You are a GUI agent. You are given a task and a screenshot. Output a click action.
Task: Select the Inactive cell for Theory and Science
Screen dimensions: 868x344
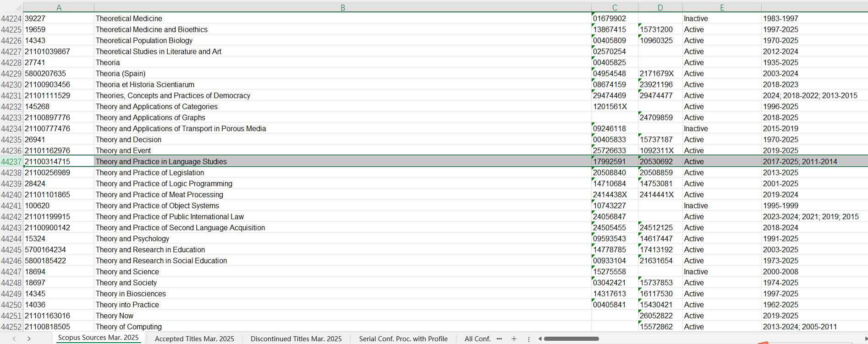pyautogui.click(x=696, y=272)
